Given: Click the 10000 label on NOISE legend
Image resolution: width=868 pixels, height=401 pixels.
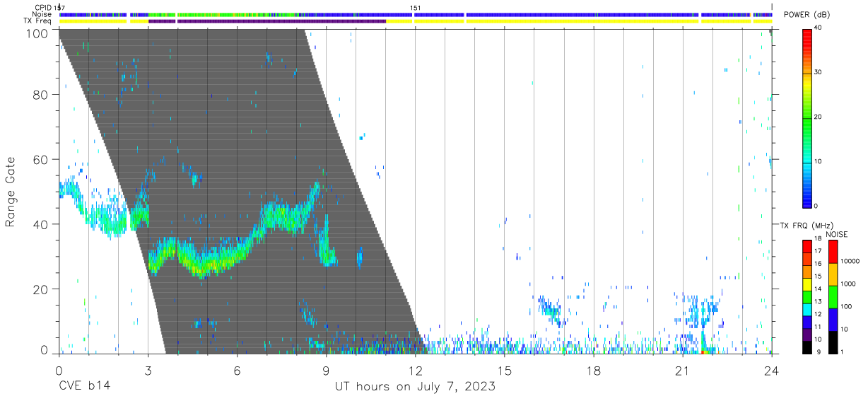Looking at the screenshot, I should point(851,261).
